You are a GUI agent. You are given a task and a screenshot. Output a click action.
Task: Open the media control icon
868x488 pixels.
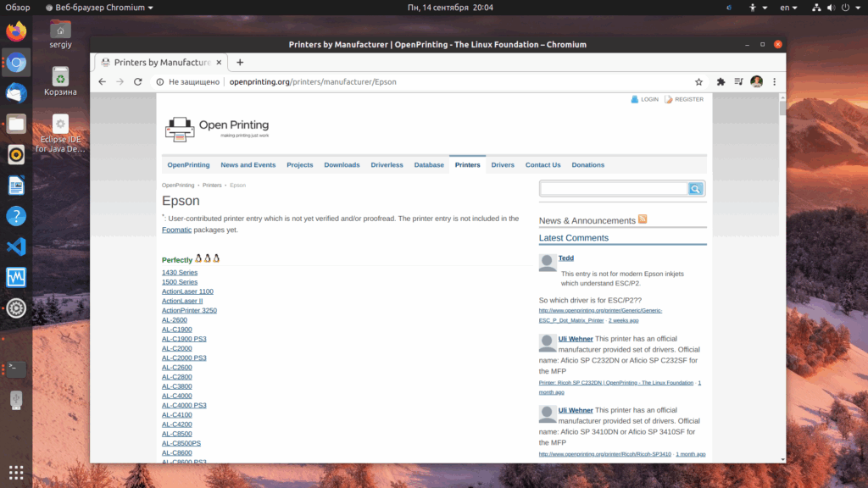[738, 82]
